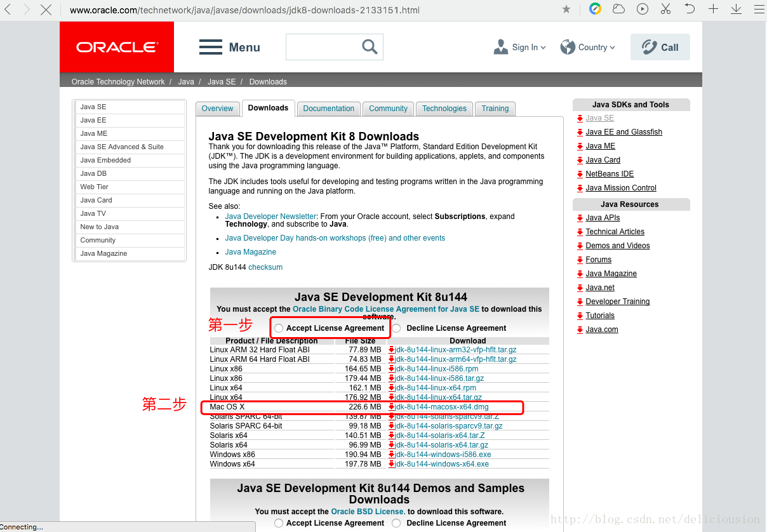767x532 pixels.
Task: Switch to the Community tab
Action: click(388, 109)
